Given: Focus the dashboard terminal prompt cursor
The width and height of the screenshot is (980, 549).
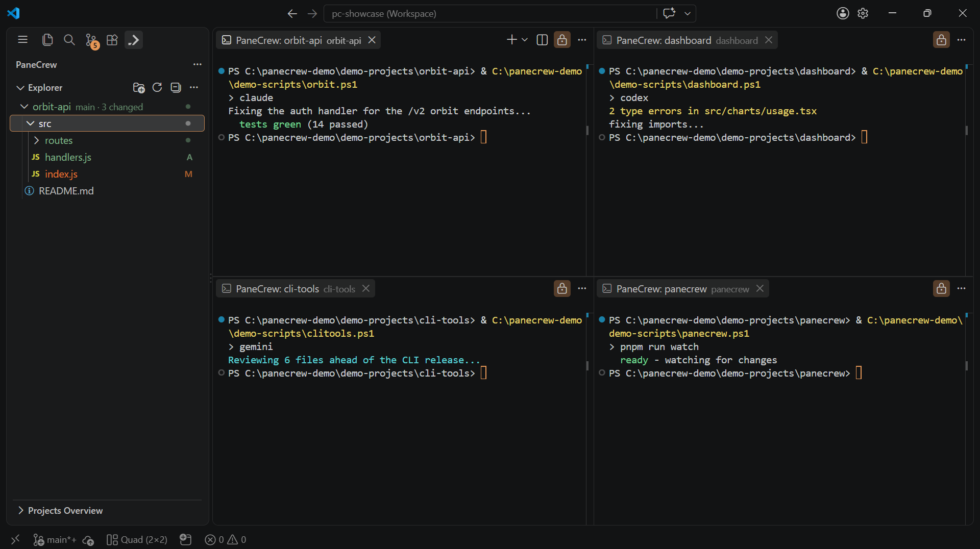Looking at the screenshot, I should (x=864, y=137).
